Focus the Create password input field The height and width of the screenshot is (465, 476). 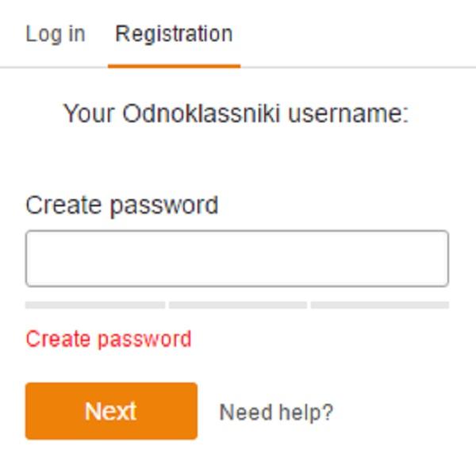click(236, 259)
